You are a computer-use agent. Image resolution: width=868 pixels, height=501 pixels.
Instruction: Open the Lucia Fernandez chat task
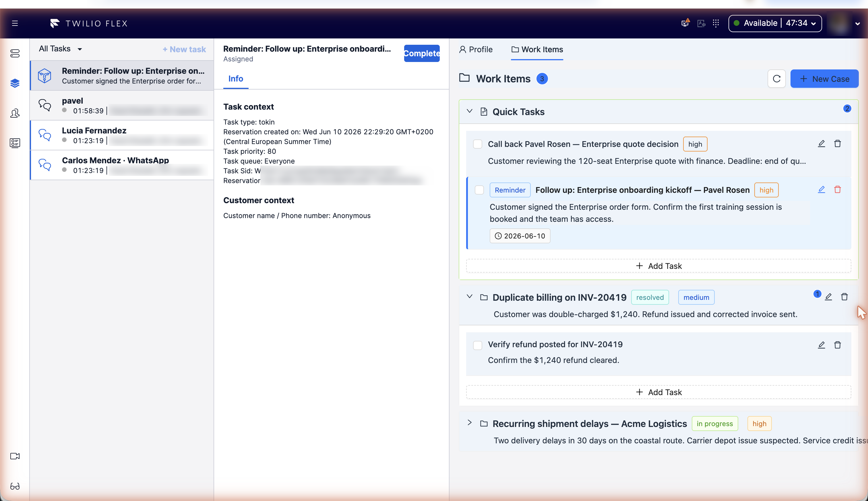coord(122,135)
